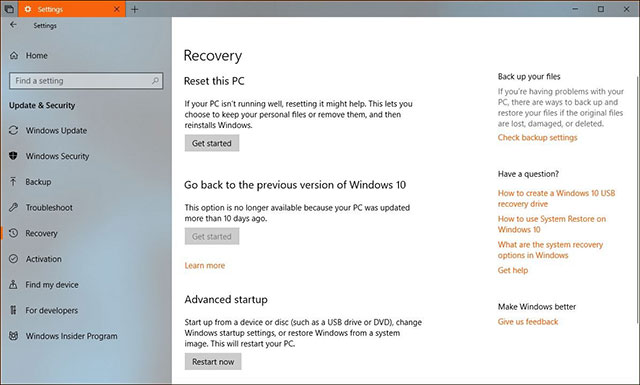Image resolution: width=640 pixels, height=385 pixels.
Task: Open system recovery options in Windows link
Action: (x=550, y=250)
